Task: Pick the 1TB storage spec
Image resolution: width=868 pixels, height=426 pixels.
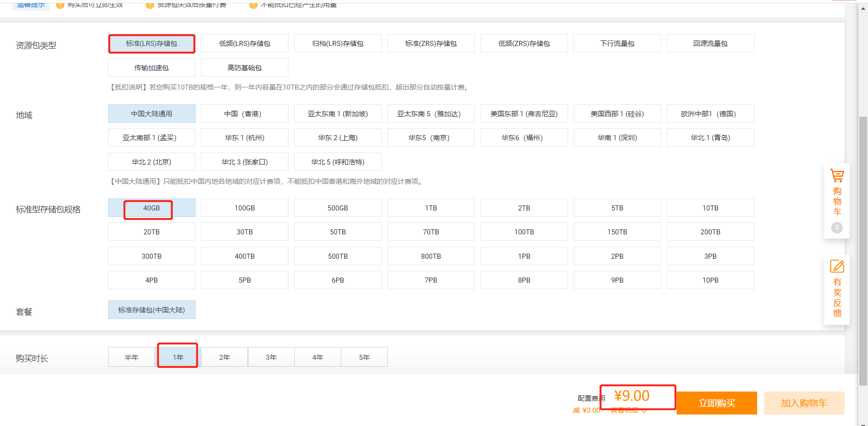Action: click(431, 208)
